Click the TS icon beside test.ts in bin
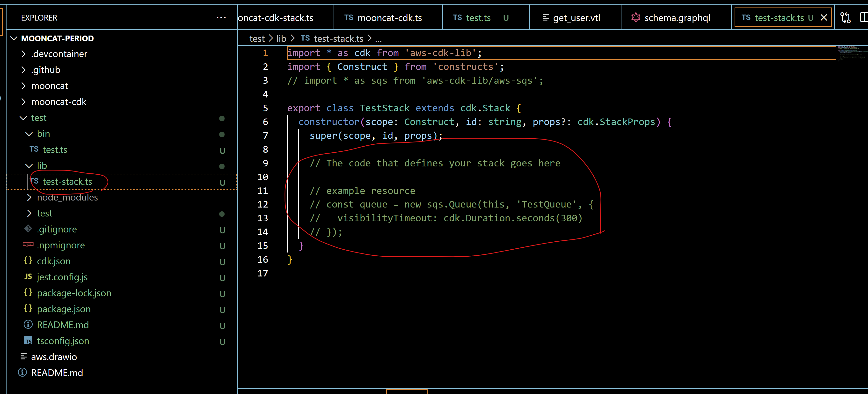Viewport: 868px width, 394px height. coord(34,149)
